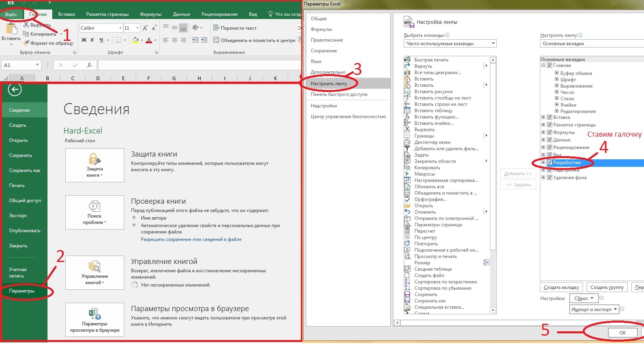Collapse the Главная tree node

click(x=543, y=65)
